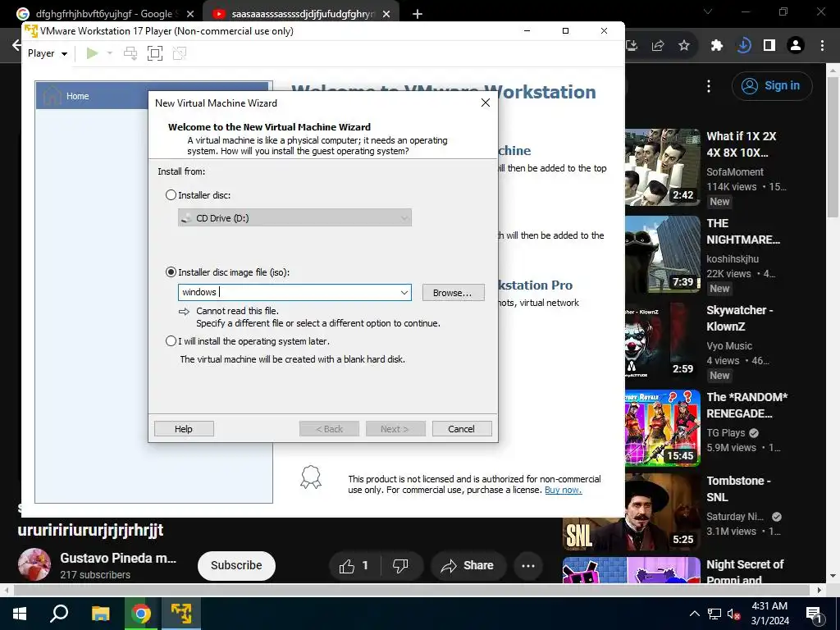Open Gustavo Pineda channel avatar
This screenshot has width=840, height=630.
tap(34, 564)
